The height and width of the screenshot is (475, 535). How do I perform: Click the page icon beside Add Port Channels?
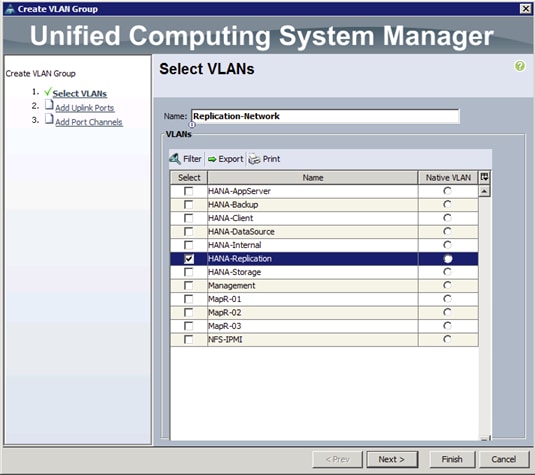49,119
